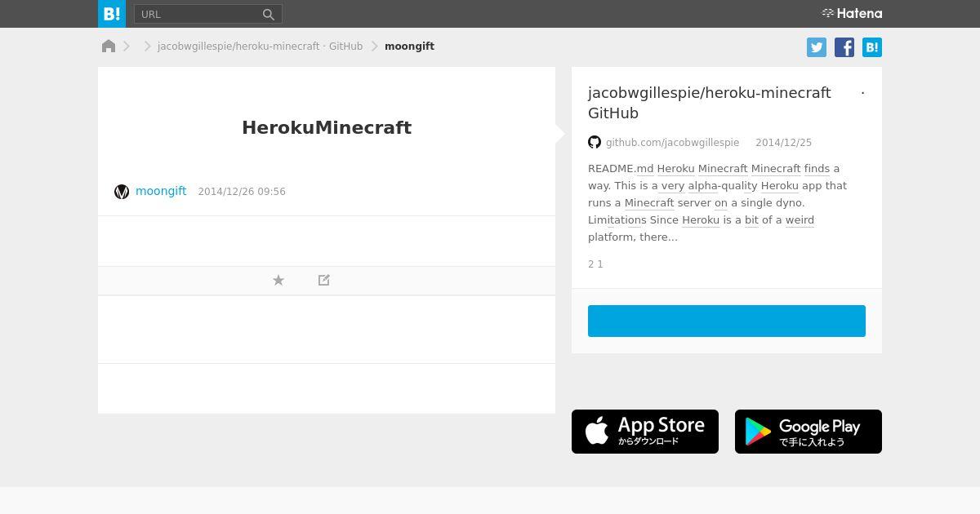
Task: Click the HerokuMinecraft comment title
Action: click(x=327, y=127)
